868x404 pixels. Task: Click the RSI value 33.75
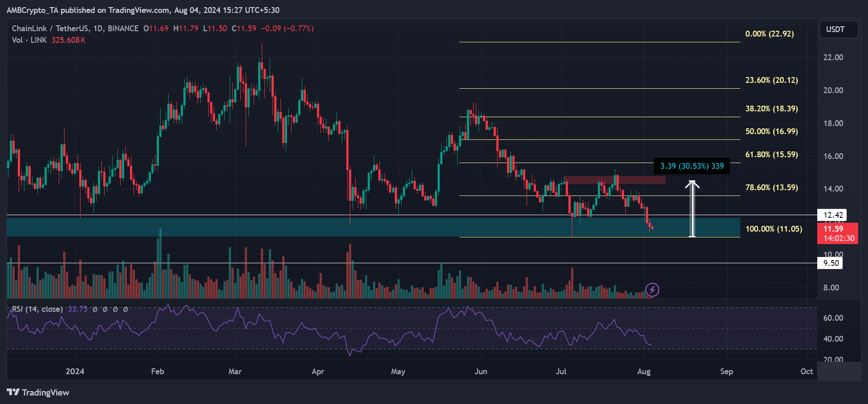[x=77, y=309]
